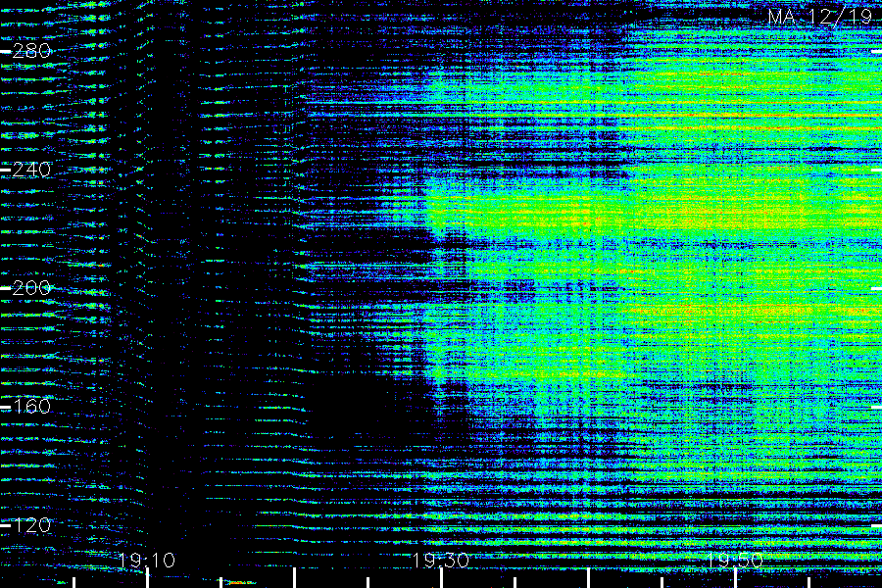Click the 160 frequency axis label
The image size is (882, 588).
31,407
